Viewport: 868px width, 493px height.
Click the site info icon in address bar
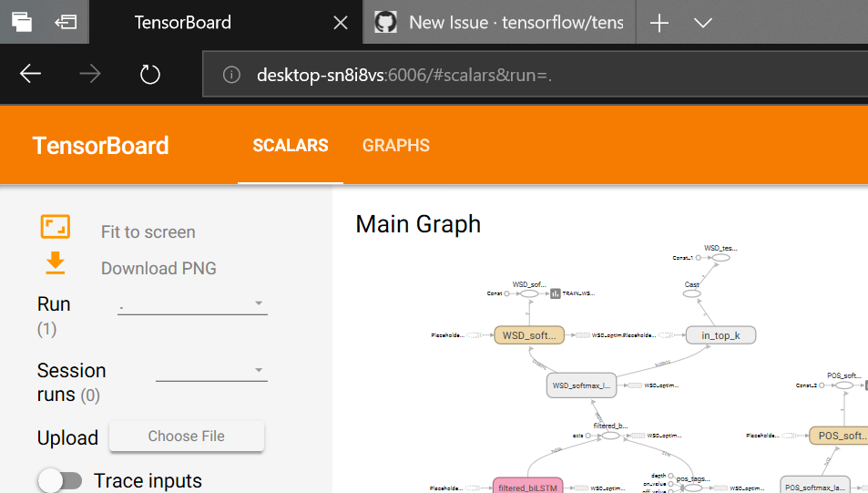pyautogui.click(x=231, y=74)
